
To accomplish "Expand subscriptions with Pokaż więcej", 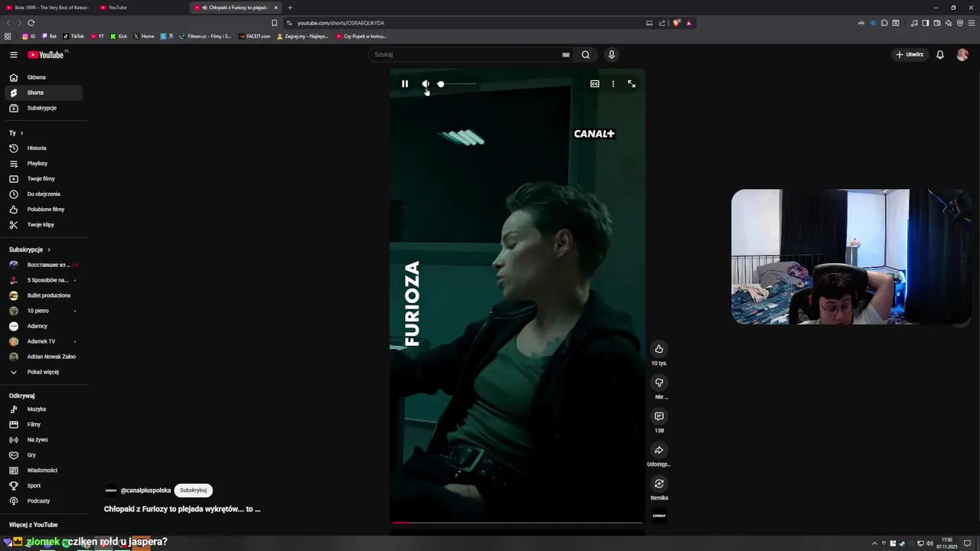I will [x=44, y=372].
